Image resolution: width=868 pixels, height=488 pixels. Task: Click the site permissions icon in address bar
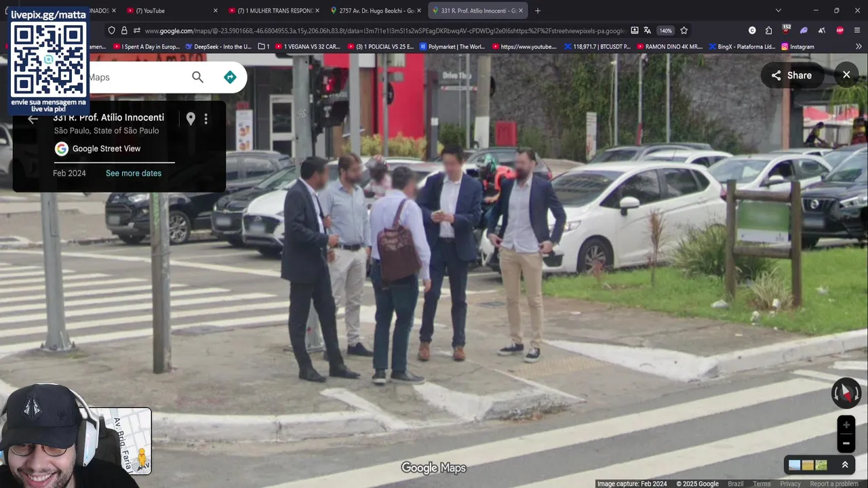[137, 30]
